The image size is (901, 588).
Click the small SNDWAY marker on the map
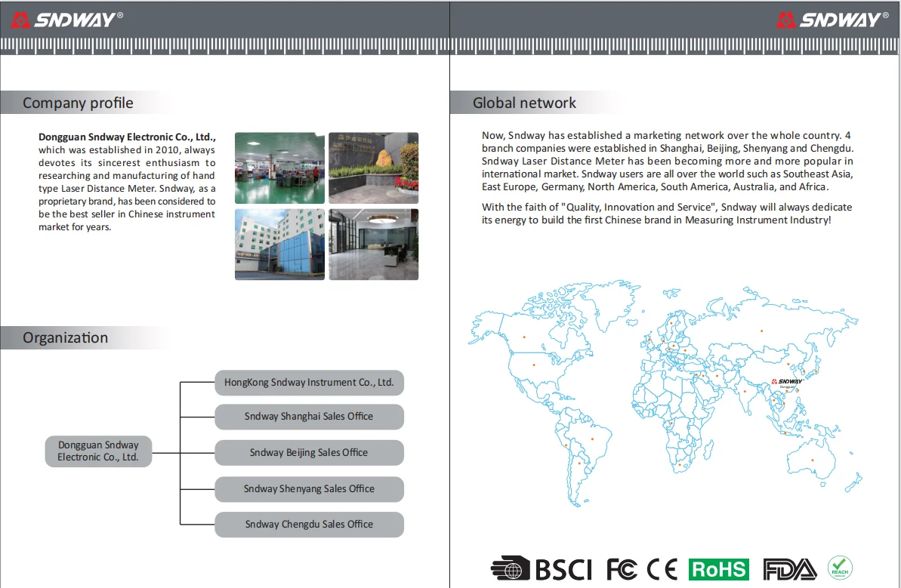[787, 382]
